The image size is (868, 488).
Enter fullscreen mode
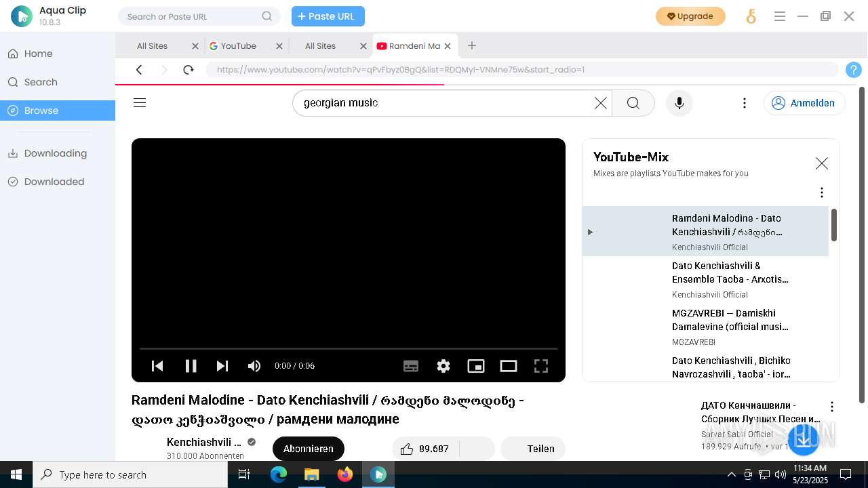(541, 366)
